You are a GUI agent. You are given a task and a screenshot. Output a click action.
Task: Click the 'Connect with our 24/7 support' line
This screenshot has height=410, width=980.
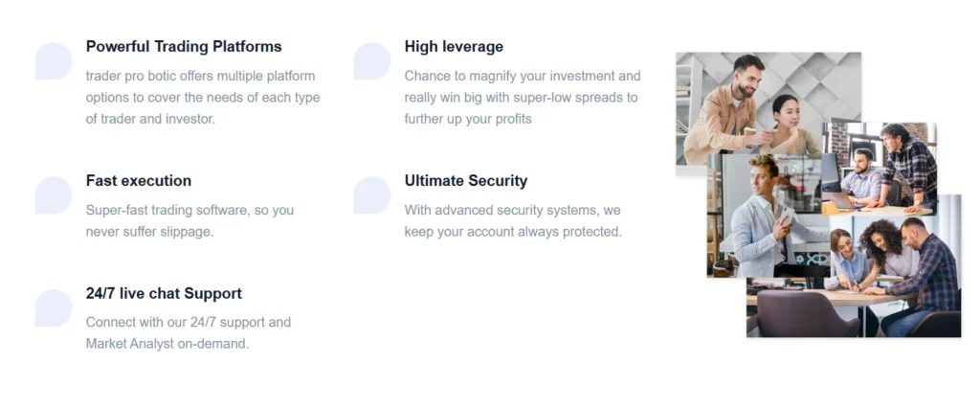tap(189, 322)
